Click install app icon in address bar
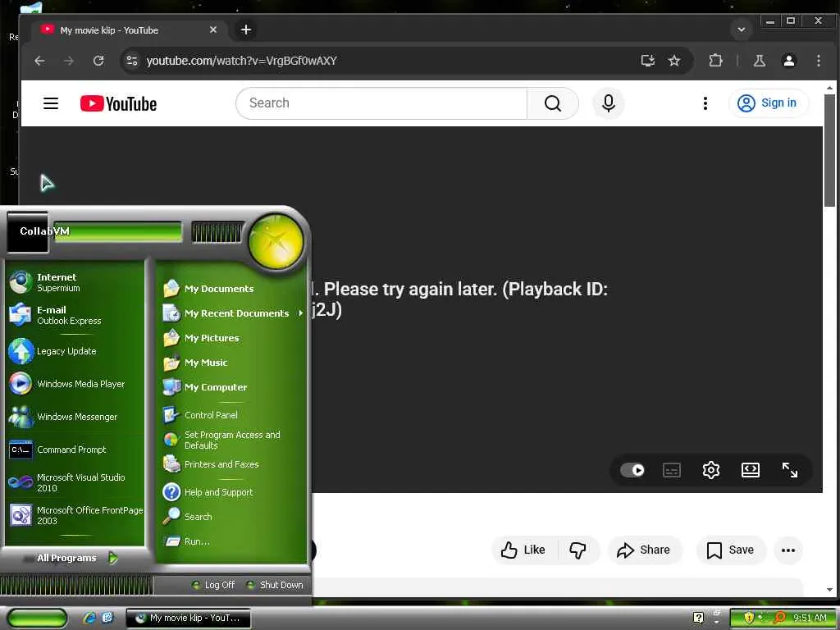840x630 pixels. tap(648, 61)
